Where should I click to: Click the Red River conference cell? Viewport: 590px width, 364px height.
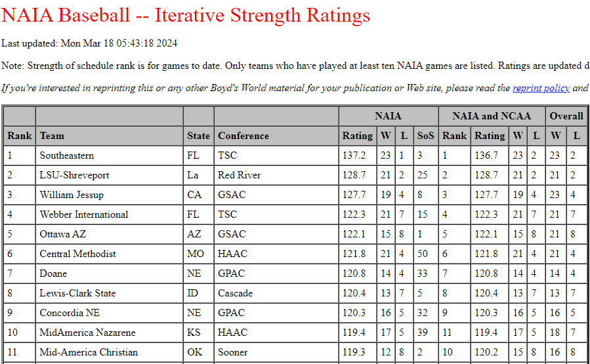coord(240,175)
